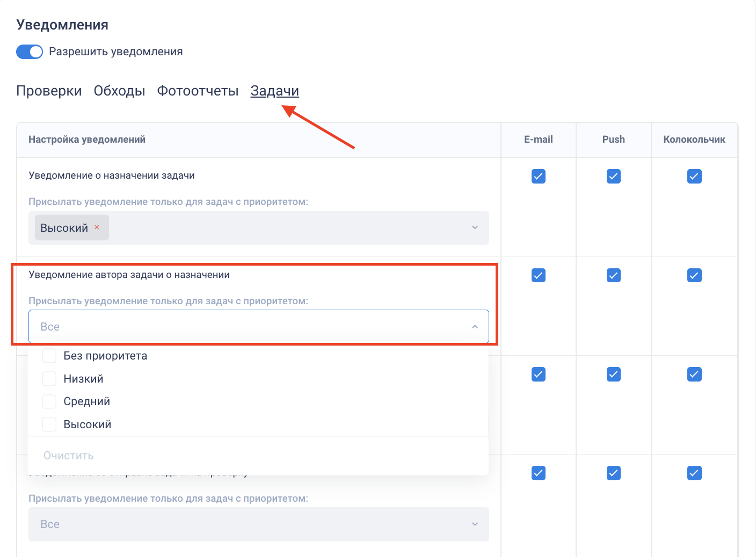Expand the first priority dropdown with Высокий

[475, 228]
